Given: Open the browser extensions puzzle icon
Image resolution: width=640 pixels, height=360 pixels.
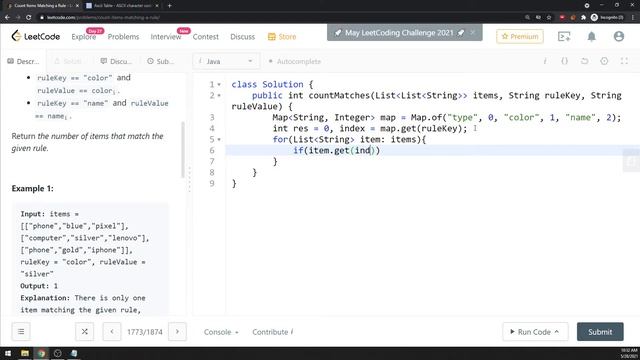Looking at the screenshot, I should tap(583, 18).
